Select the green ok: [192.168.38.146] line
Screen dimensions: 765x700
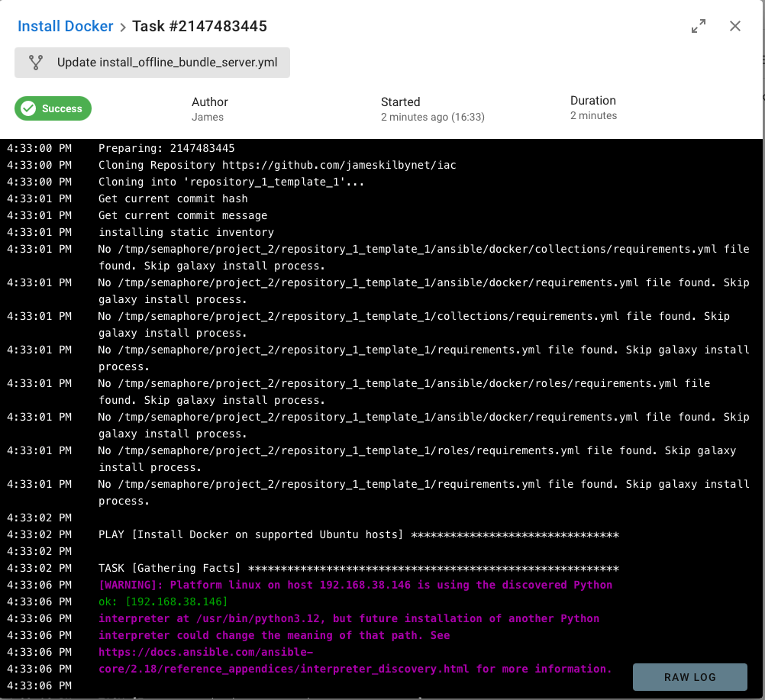coord(163,602)
